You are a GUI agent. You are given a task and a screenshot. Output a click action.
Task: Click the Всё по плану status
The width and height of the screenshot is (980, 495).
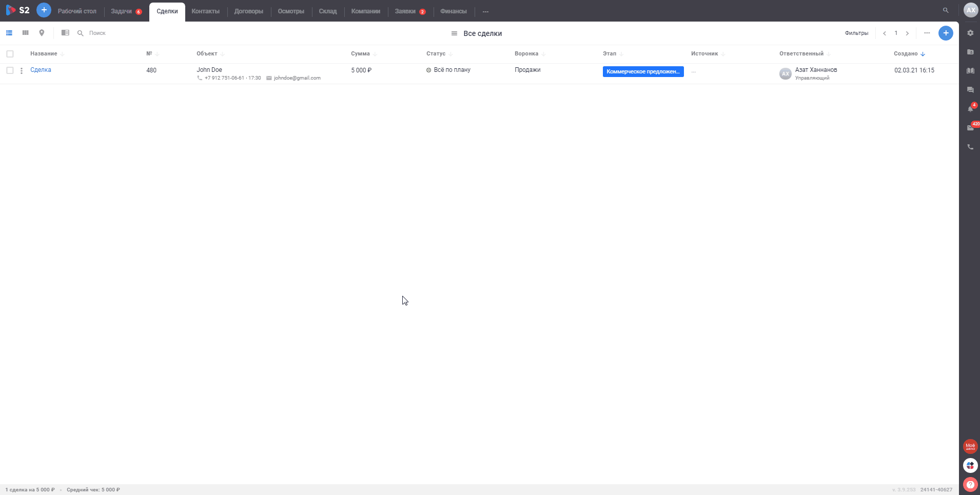pyautogui.click(x=452, y=70)
